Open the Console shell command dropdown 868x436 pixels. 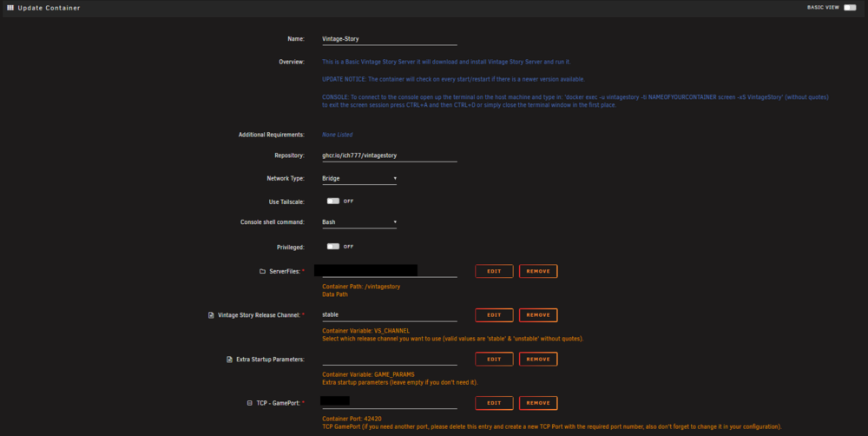pyautogui.click(x=359, y=222)
